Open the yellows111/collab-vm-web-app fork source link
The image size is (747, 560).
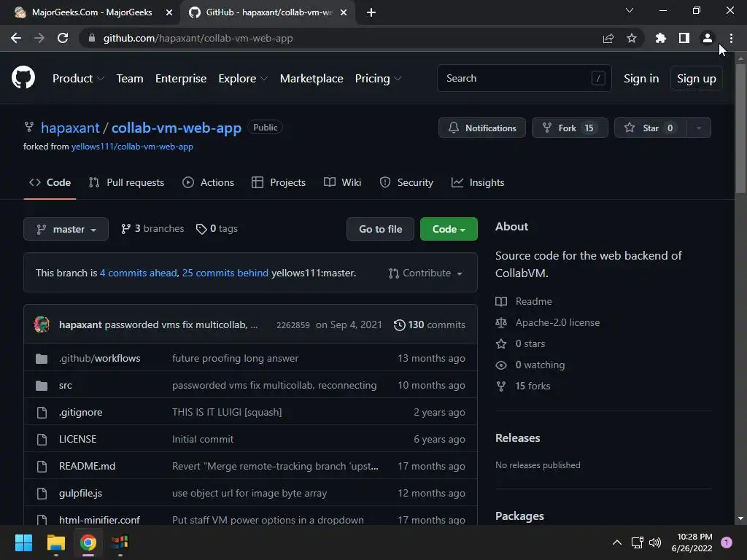coord(132,147)
